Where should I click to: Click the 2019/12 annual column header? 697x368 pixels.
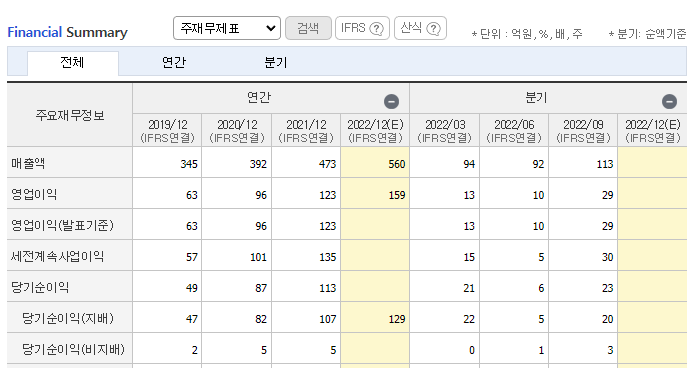click(167, 131)
